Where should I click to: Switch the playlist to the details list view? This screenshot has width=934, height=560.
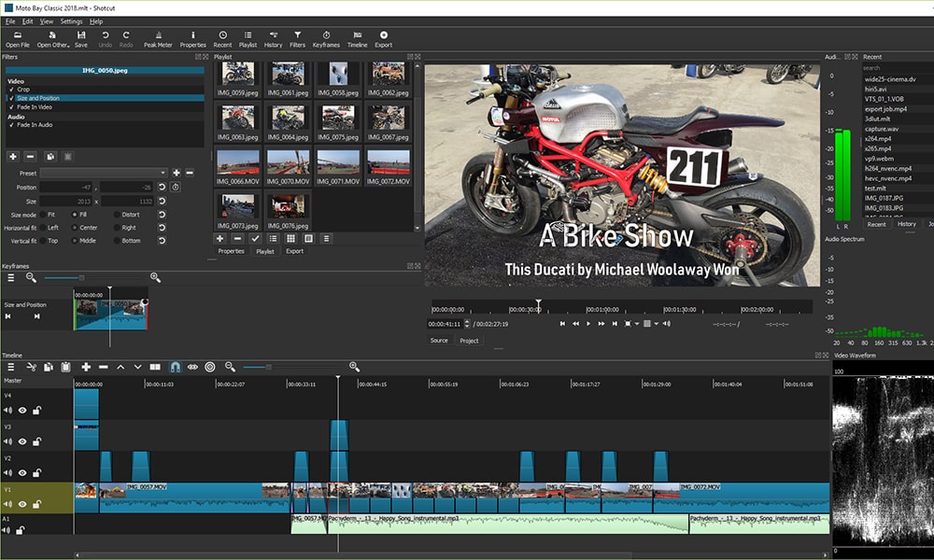[x=273, y=238]
